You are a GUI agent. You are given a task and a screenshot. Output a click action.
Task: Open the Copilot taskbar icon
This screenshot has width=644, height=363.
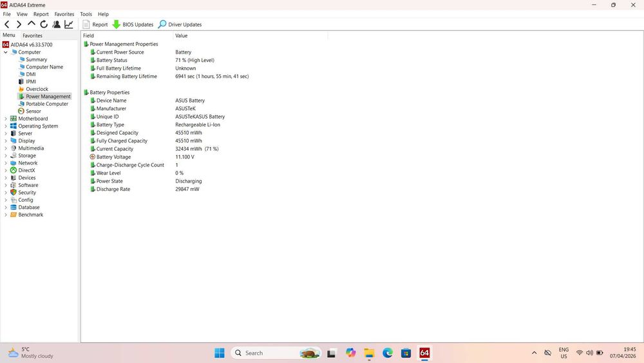[x=350, y=353]
